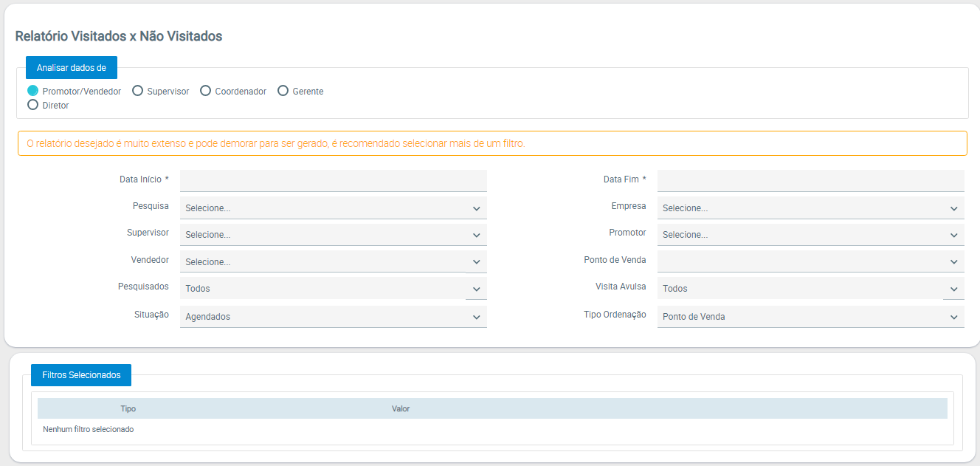
Task: Select the Supervisor radio option
Action: (x=137, y=91)
